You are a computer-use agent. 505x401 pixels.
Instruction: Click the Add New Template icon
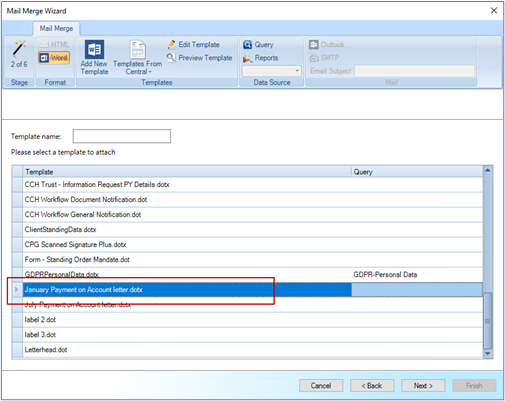(94, 49)
